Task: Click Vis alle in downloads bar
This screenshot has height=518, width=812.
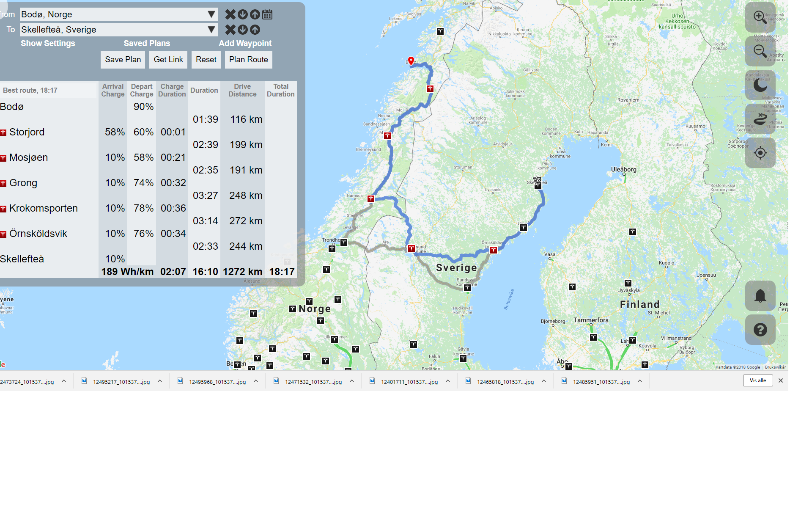Action: click(757, 380)
